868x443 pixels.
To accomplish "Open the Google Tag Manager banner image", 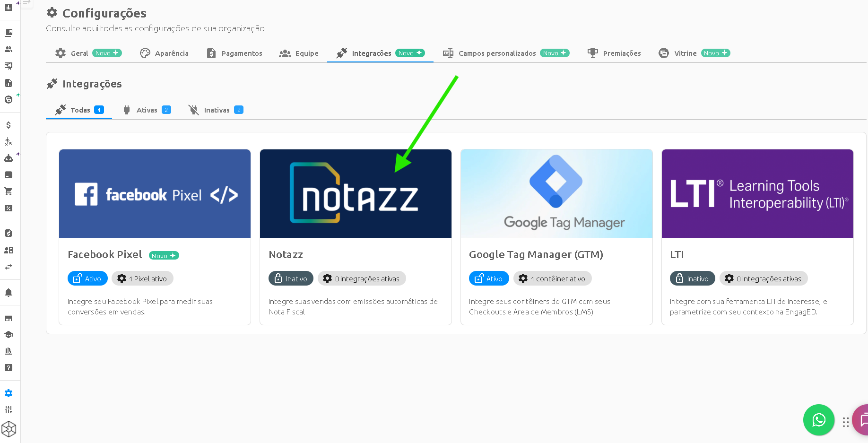I will pyautogui.click(x=556, y=194).
